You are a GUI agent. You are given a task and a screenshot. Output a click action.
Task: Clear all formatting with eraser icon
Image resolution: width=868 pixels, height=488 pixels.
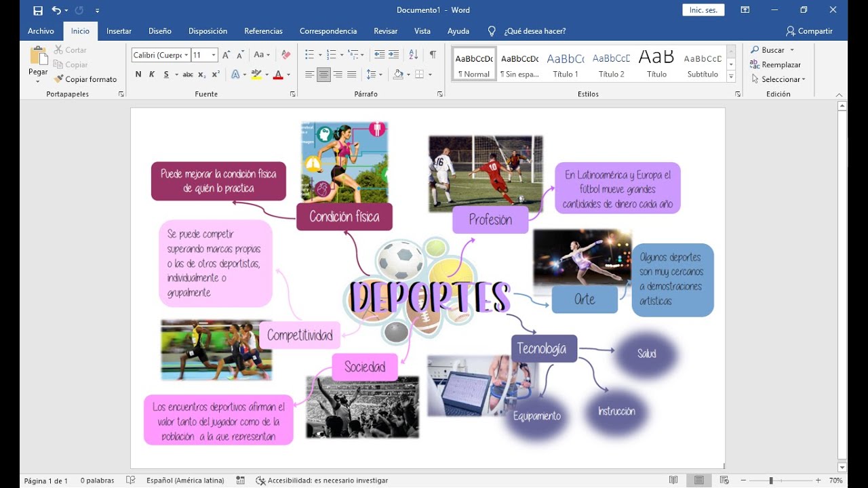pos(285,55)
